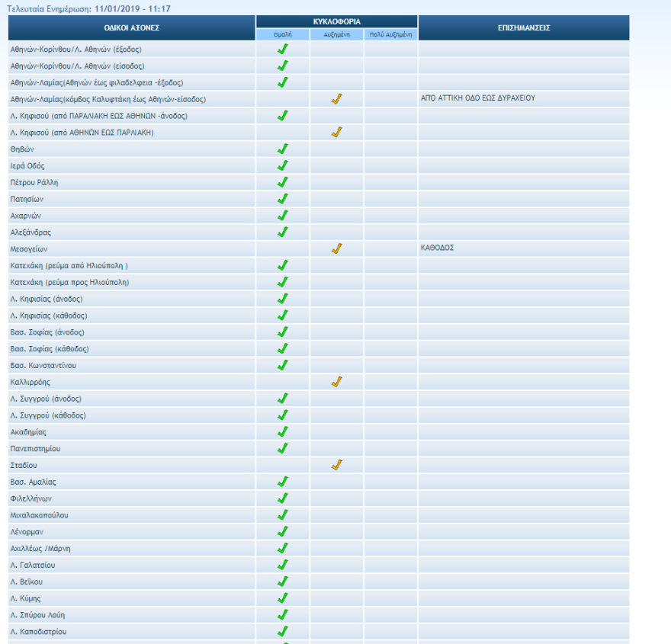671x644 pixels.
Task: Click the orange checkmark for Μεσογείων
Action: pyautogui.click(x=336, y=248)
